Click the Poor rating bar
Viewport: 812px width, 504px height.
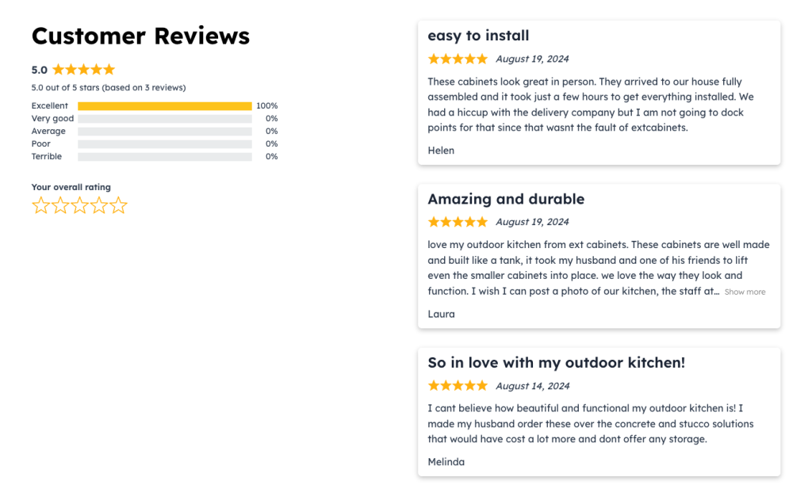pyautogui.click(x=163, y=143)
